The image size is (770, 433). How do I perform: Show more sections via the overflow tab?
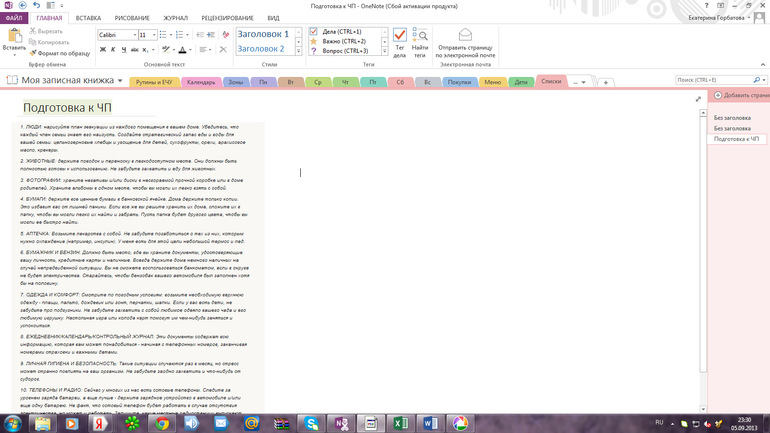point(579,82)
